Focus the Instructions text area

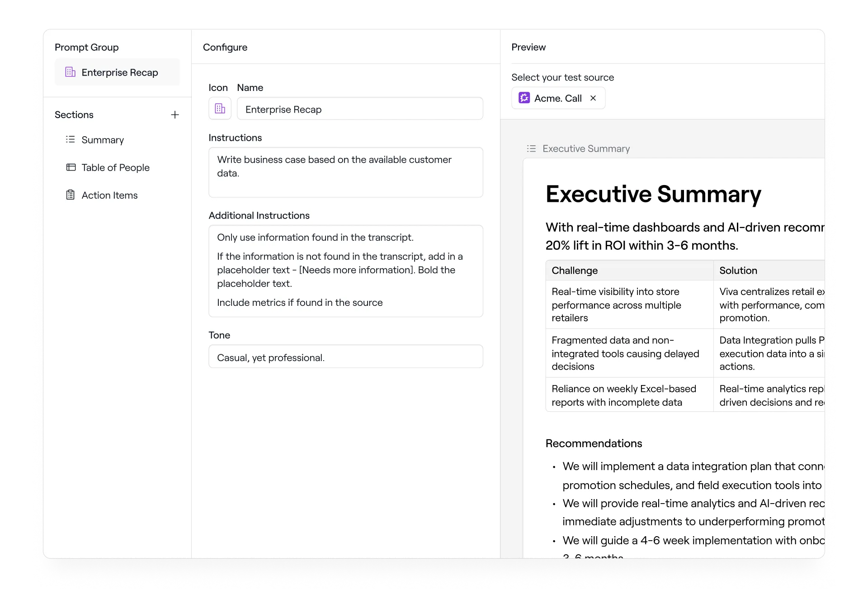pos(345,172)
